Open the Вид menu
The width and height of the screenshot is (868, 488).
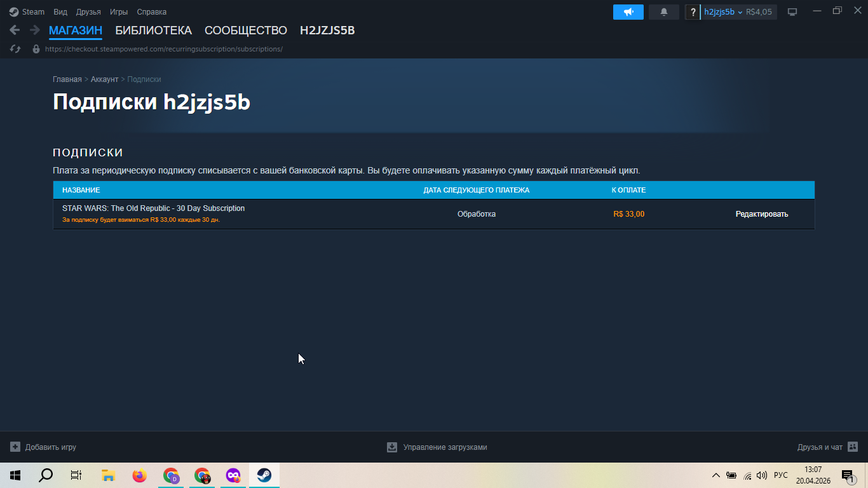point(60,12)
